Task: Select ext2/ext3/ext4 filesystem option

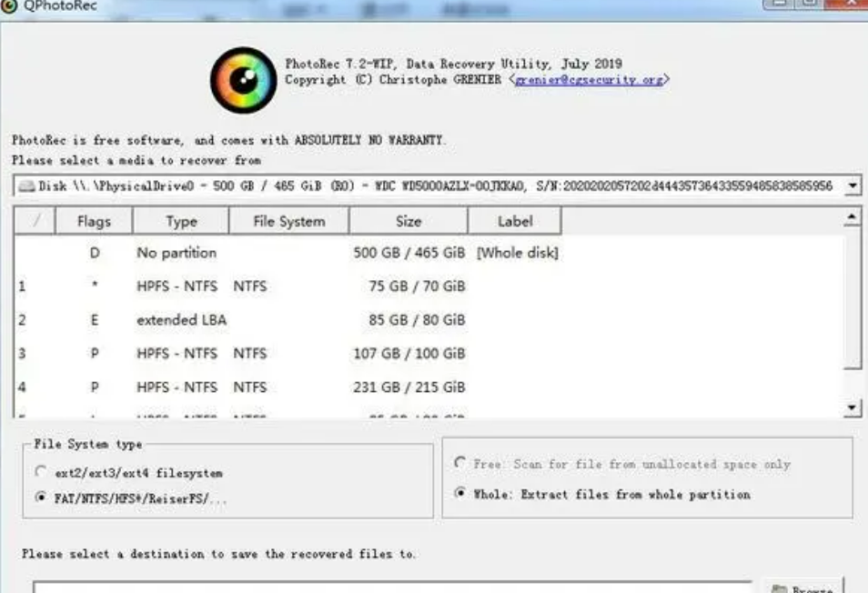Action: [40, 471]
